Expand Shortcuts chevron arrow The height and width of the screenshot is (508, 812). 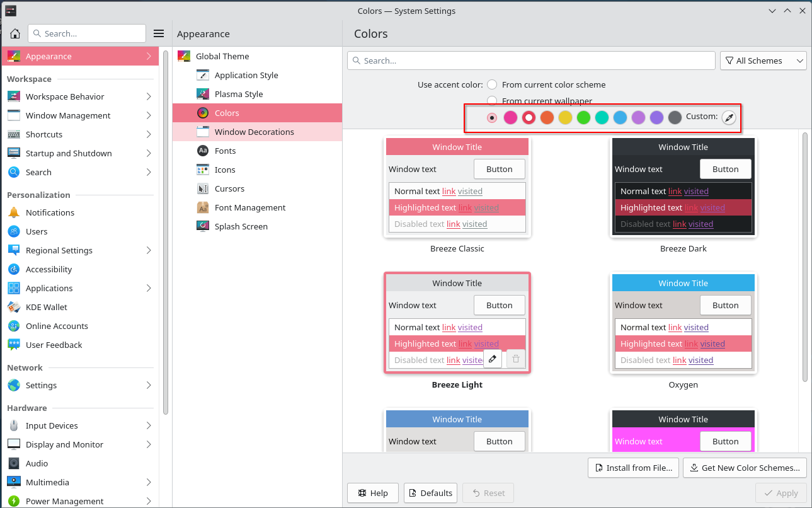tap(149, 134)
